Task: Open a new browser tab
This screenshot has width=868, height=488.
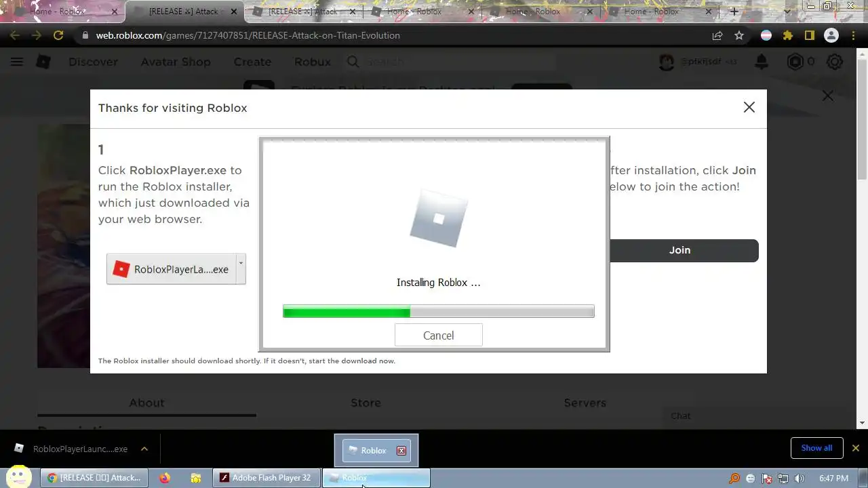Action: click(x=734, y=12)
